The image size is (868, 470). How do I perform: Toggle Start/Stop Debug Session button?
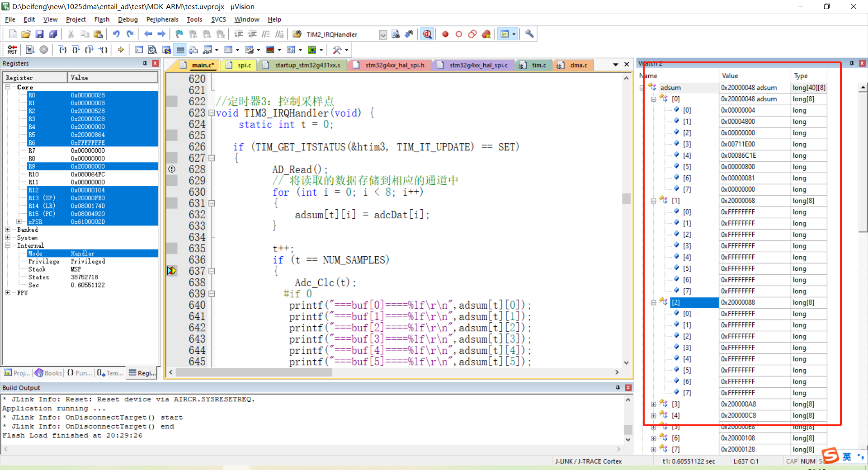[x=427, y=34]
